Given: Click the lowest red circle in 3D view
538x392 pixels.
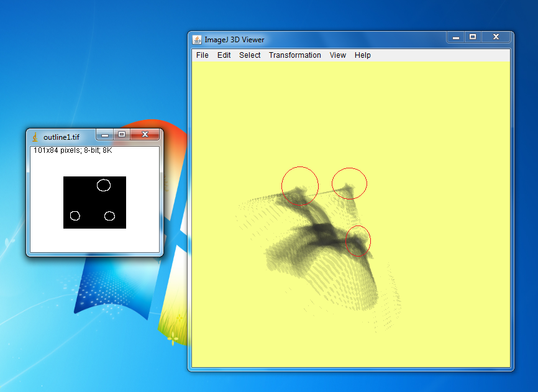Looking at the screenshot, I should point(358,241).
